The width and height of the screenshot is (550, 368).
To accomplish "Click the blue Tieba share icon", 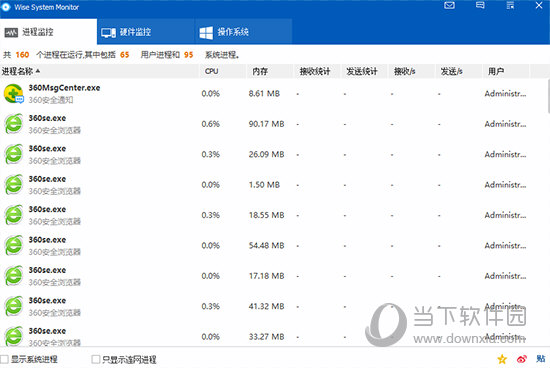I will tap(541, 359).
